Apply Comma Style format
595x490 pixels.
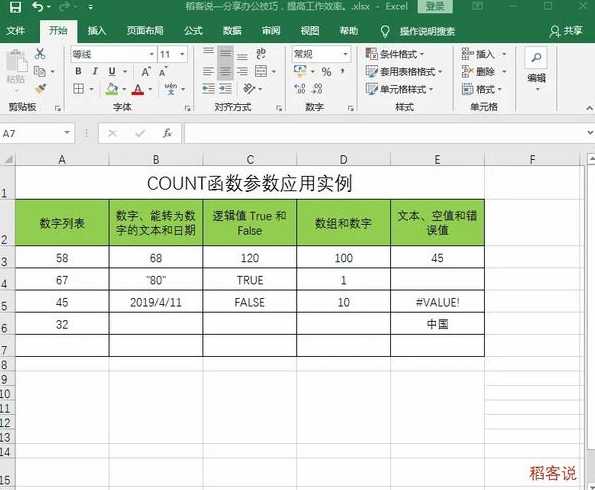pos(343,71)
